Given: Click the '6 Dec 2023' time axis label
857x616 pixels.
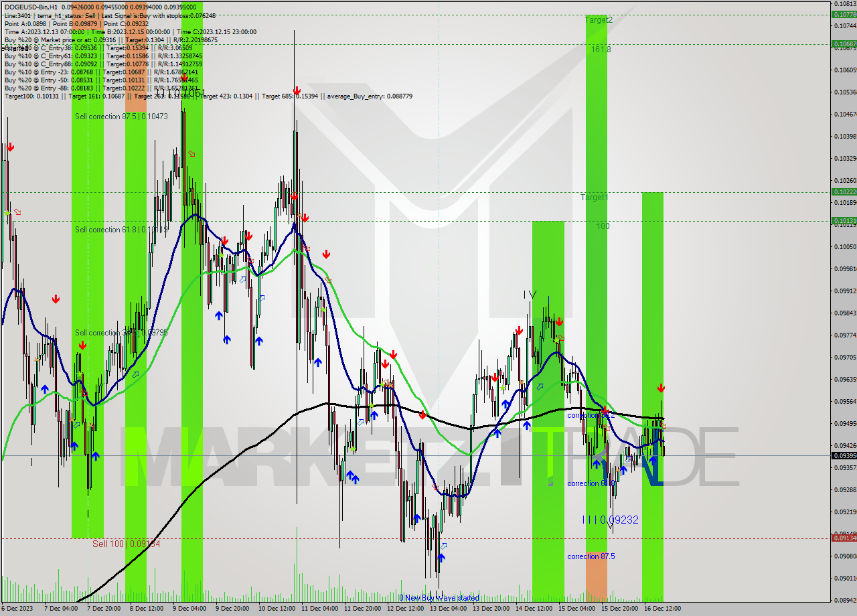Looking at the screenshot, I should (x=17, y=609).
